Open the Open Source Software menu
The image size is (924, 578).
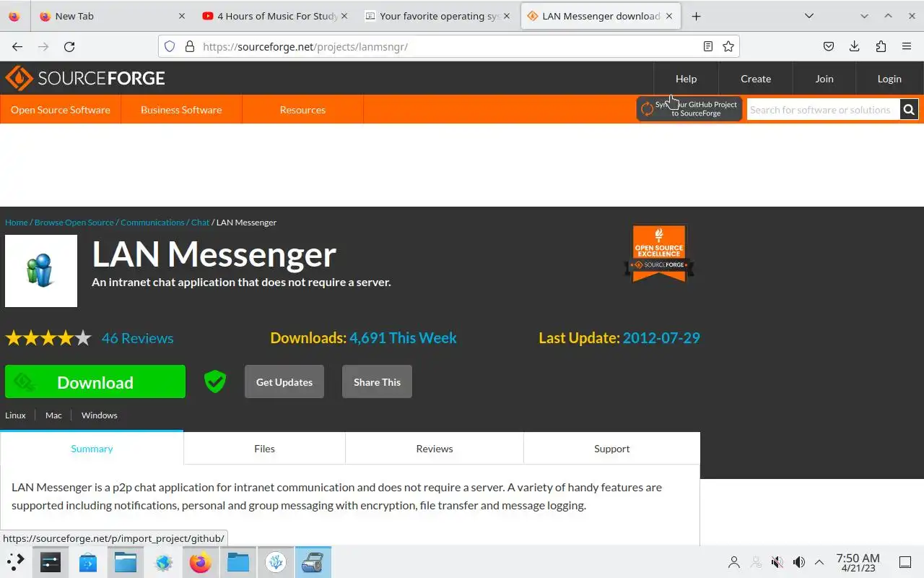(61, 110)
